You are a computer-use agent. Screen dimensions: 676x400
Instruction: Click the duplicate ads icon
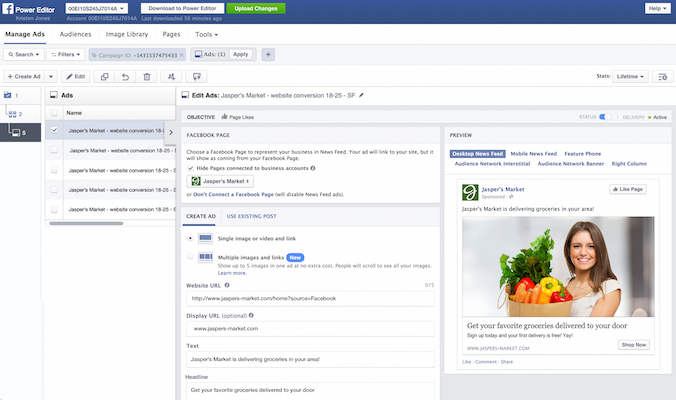pyautogui.click(x=104, y=77)
